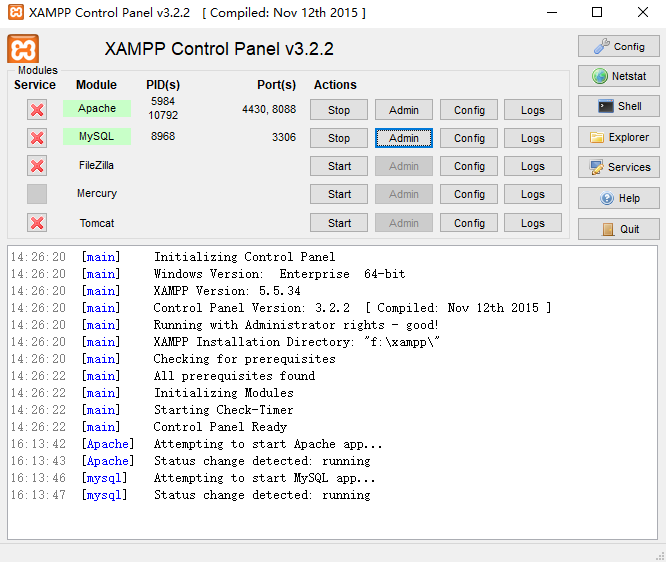Image resolution: width=666 pixels, height=562 pixels.
Task: Toggle the Apache service install checkbox
Action: click(x=37, y=110)
